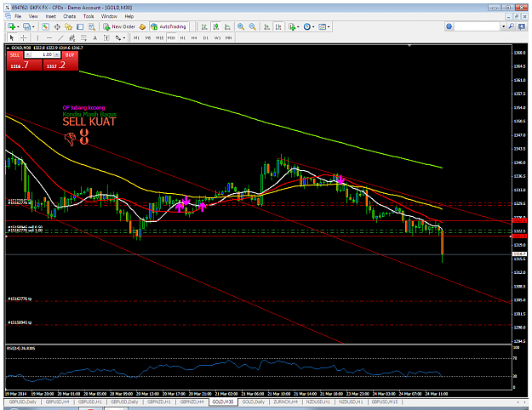Switch to GOLD,Daily chart tab
Screen dimensions: 532x410
(253, 401)
